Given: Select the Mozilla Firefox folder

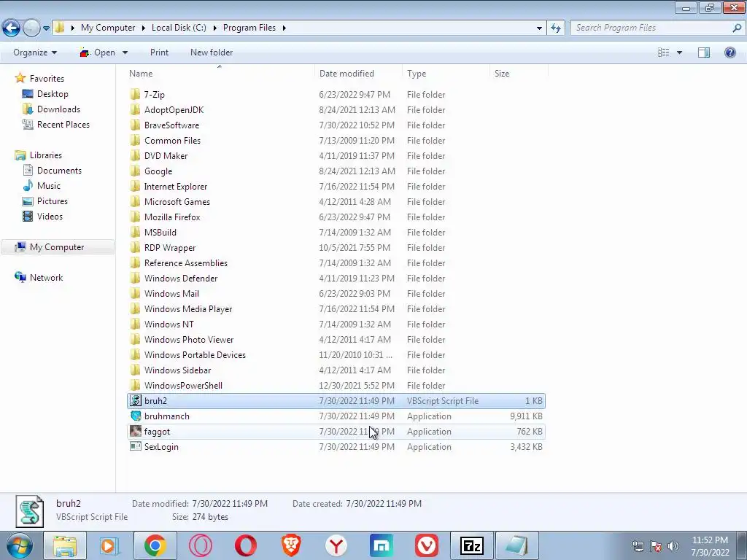Looking at the screenshot, I should click(172, 217).
